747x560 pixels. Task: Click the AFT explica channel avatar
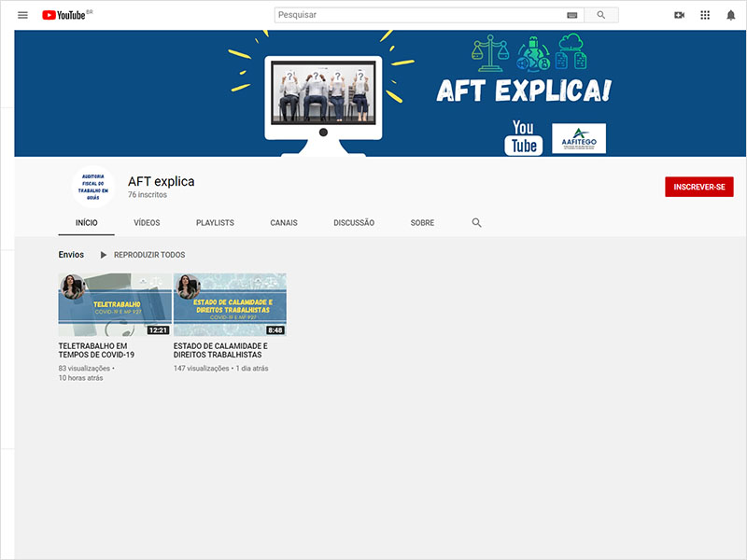[x=92, y=187]
